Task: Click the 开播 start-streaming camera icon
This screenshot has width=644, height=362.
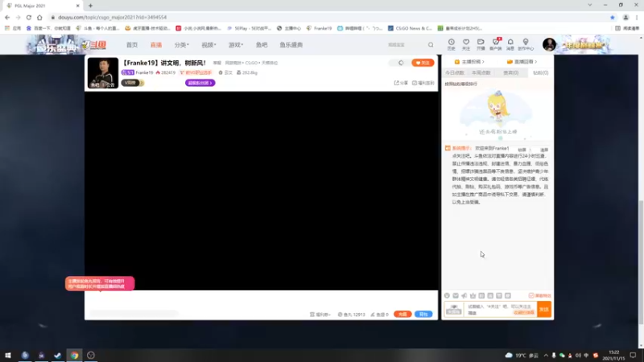Action: [481, 44]
